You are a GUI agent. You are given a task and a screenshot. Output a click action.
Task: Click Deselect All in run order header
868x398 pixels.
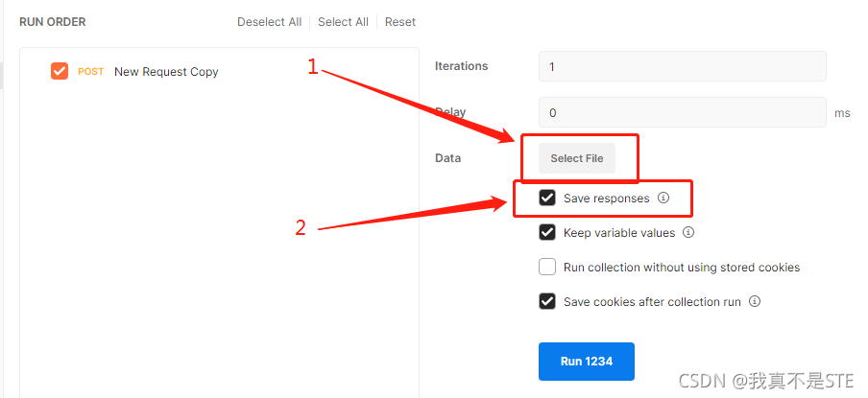point(270,22)
